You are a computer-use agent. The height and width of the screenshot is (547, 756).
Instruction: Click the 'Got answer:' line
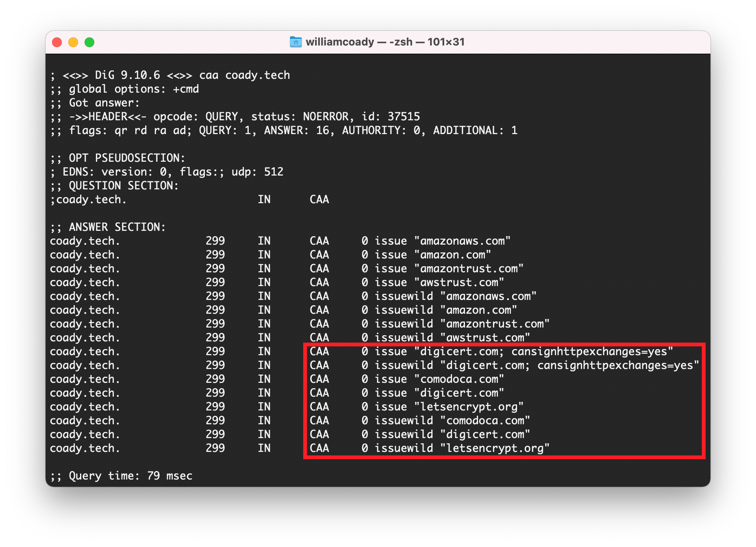(x=95, y=103)
